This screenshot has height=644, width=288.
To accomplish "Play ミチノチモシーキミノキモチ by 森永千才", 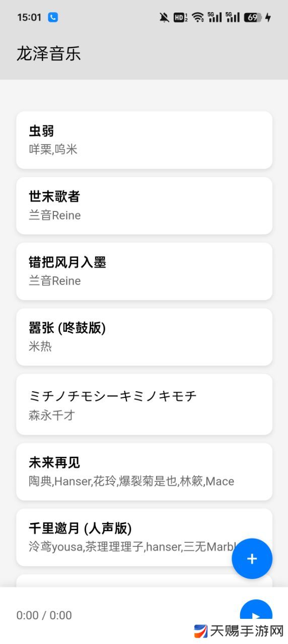I will tap(145, 404).
